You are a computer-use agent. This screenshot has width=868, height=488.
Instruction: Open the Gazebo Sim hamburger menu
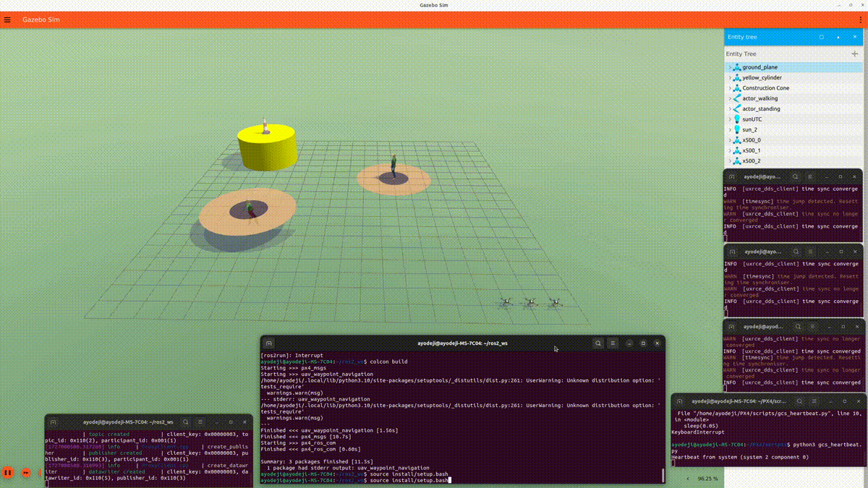pyautogui.click(x=8, y=20)
